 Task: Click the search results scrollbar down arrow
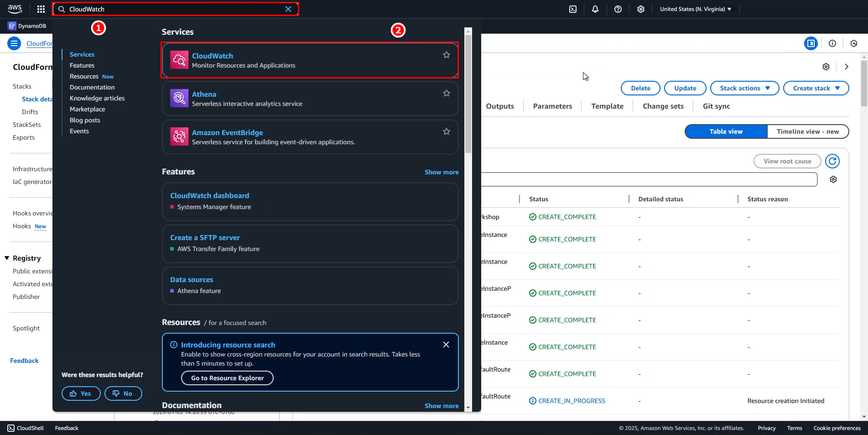[468, 407]
